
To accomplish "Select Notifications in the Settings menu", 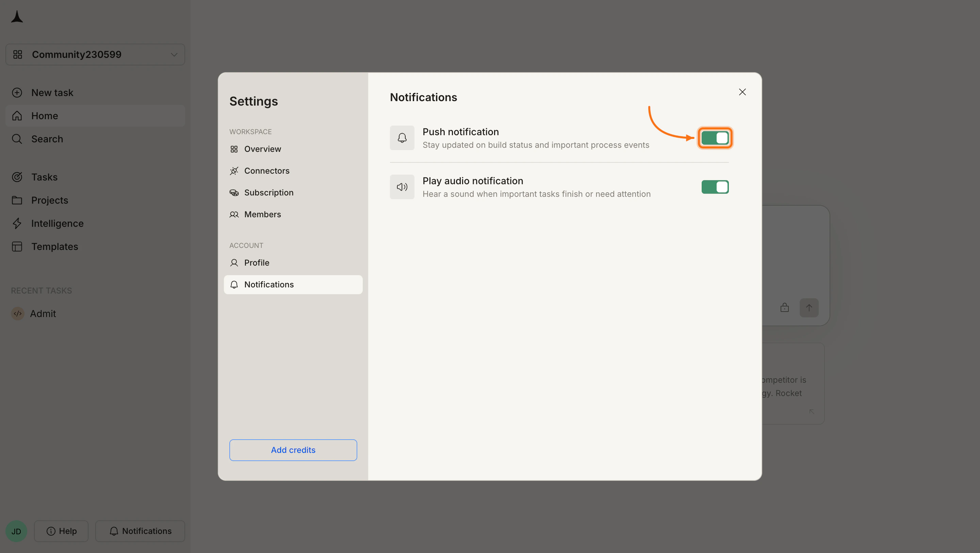I will click(293, 285).
